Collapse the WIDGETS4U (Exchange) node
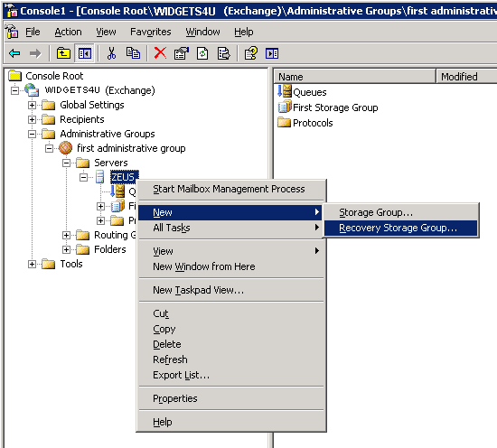The width and height of the screenshot is (497, 448). click(14, 90)
